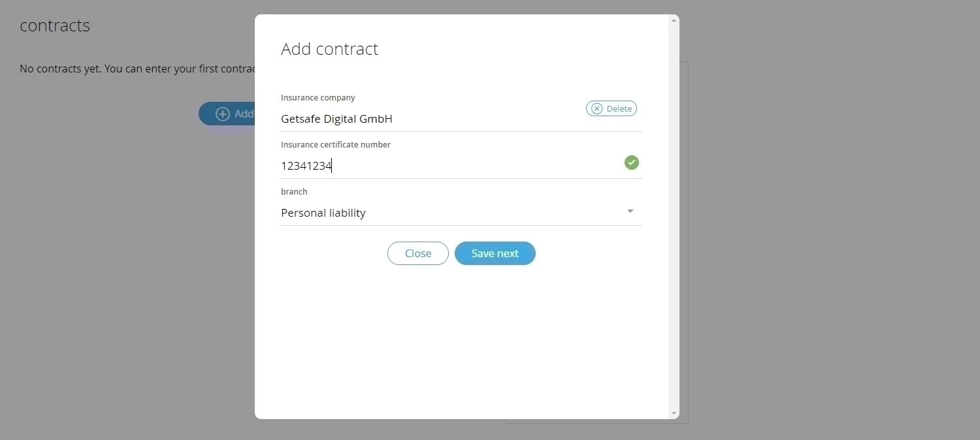Click the plus icon on the background Add button
Screen dimensions: 980x440
point(223,114)
